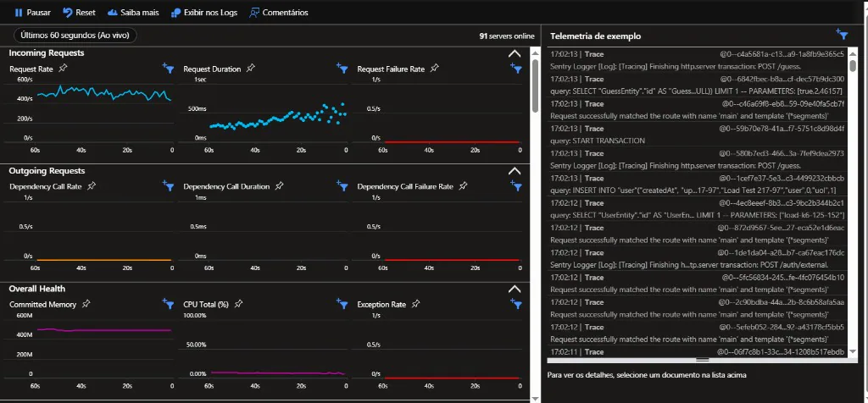
Task: Select trace with ID ending a9-1a8fb9e365c5
Action: pyautogui.click(x=697, y=60)
